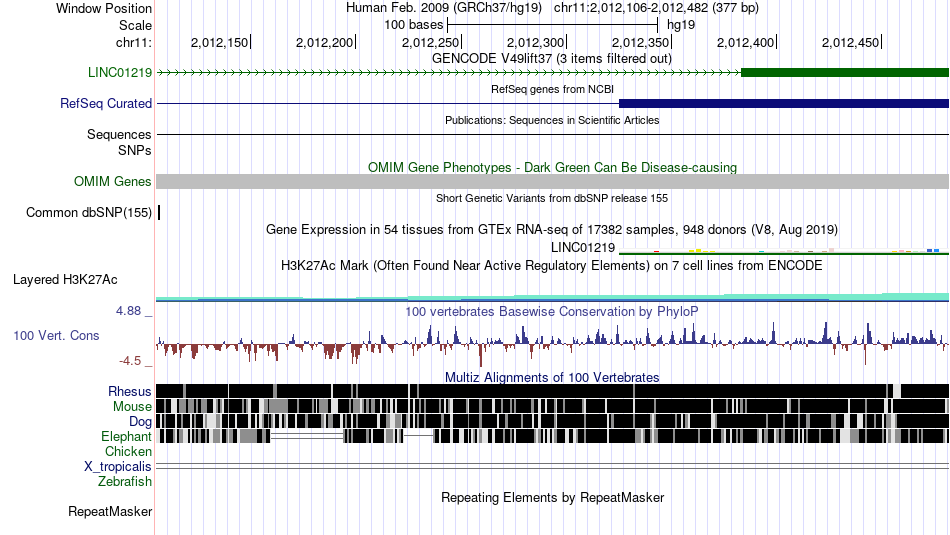950x535 pixels.
Task: Click the GENCODE V49lift37 track title
Action: coord(552,59)
